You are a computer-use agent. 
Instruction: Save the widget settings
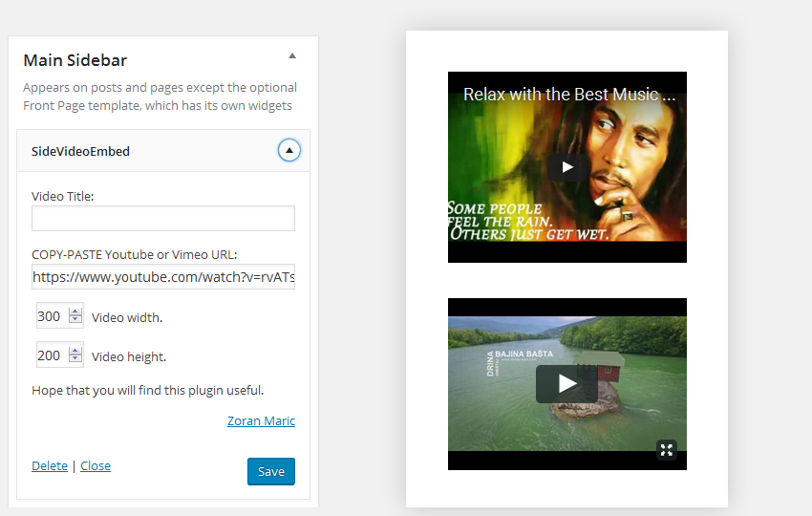click(271, 471)
